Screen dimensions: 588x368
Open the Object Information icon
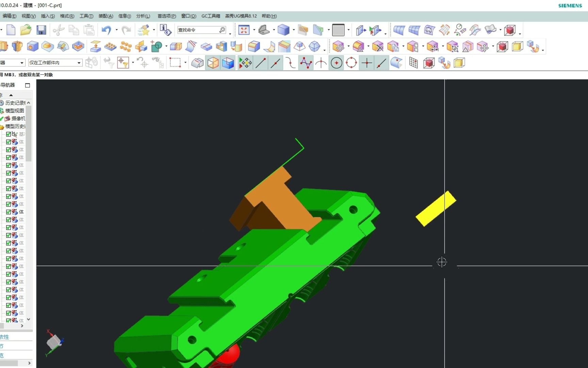coord(165,30)
